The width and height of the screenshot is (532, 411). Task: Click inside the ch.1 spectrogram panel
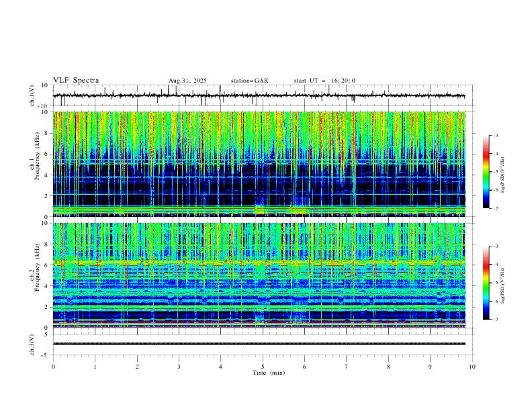[259, 164]
